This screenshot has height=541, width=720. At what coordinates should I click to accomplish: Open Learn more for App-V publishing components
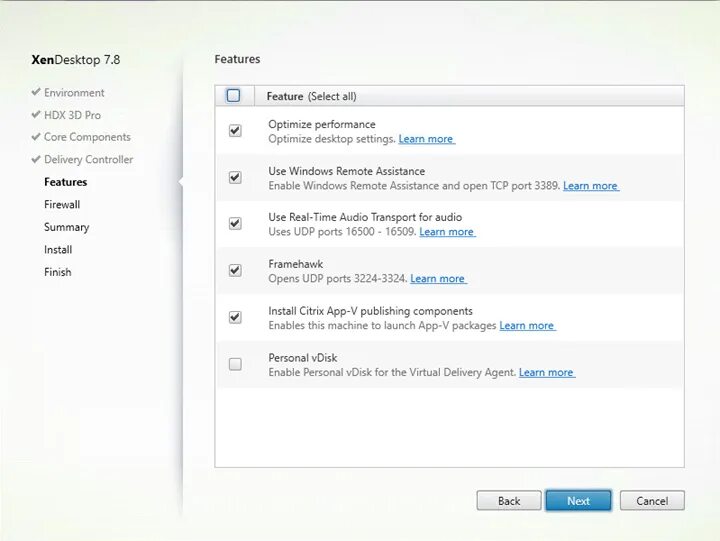(x=527, y=325)
